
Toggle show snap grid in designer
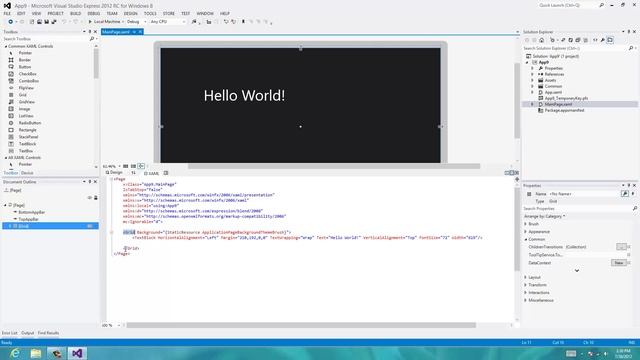tap(126, 166)
